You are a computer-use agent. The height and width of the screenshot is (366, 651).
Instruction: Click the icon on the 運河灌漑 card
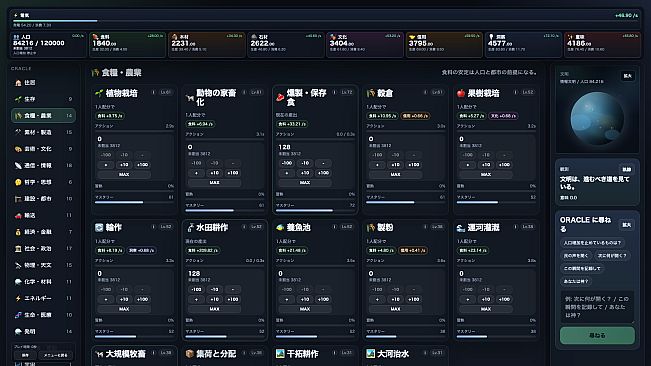(x=461, y=227)
